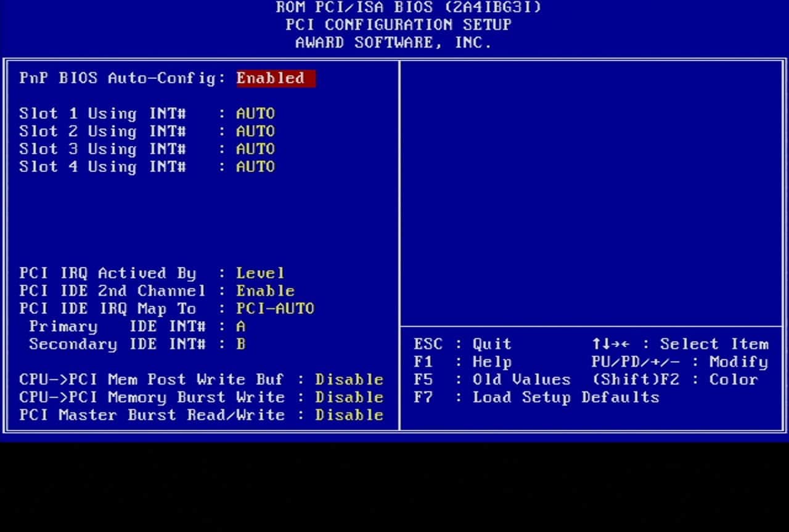Select Slot 4 Using INT# AUTO value

coord(255,167)
